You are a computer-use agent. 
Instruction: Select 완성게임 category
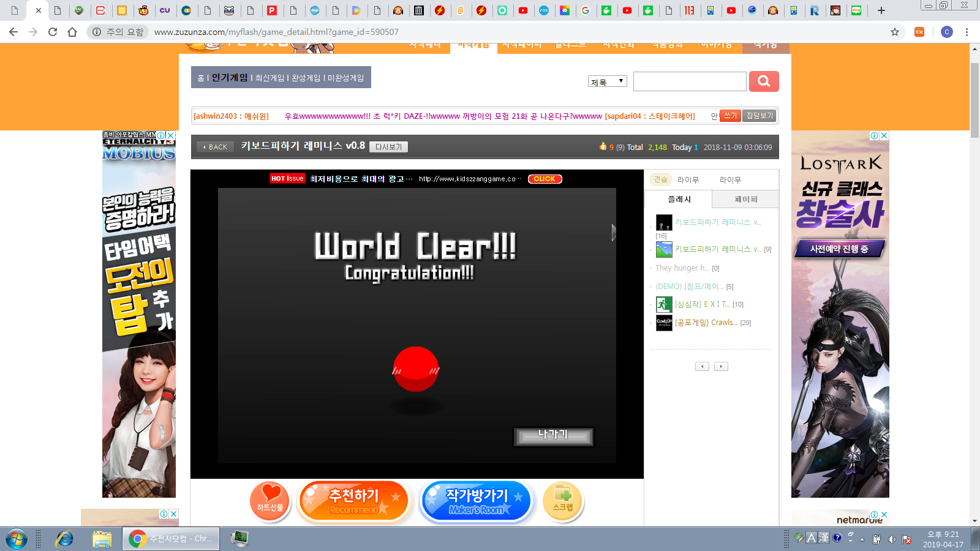pyautogui.click(x=306, y=78)
